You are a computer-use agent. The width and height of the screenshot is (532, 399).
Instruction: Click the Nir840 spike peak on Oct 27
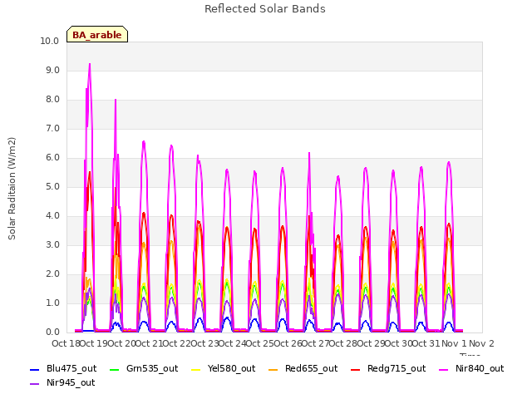tap(309, 153)
